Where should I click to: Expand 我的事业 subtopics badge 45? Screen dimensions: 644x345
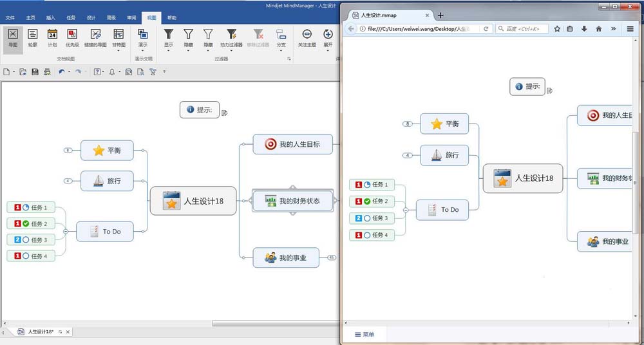point(332,257)
